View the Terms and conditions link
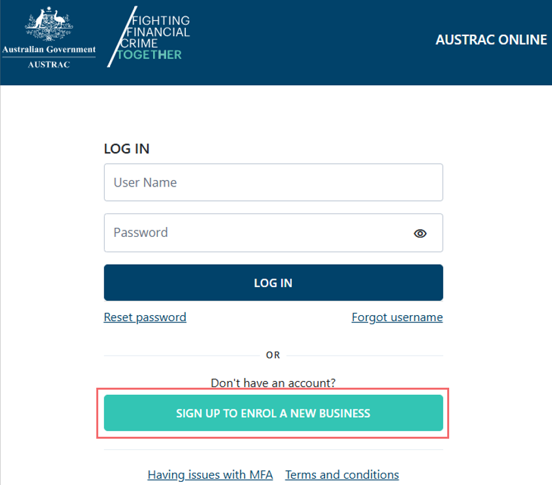The height and width of the screenshot is (485, 552). tap(342, 475)
